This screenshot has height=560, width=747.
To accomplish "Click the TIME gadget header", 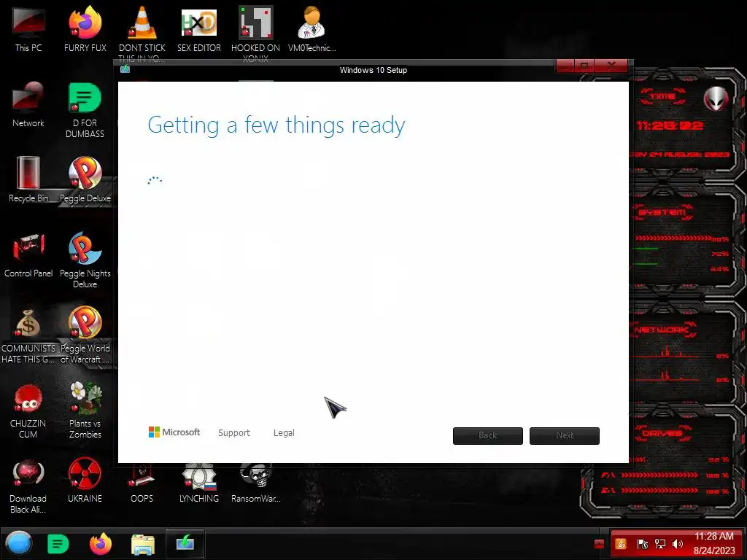I will [662, 97].
